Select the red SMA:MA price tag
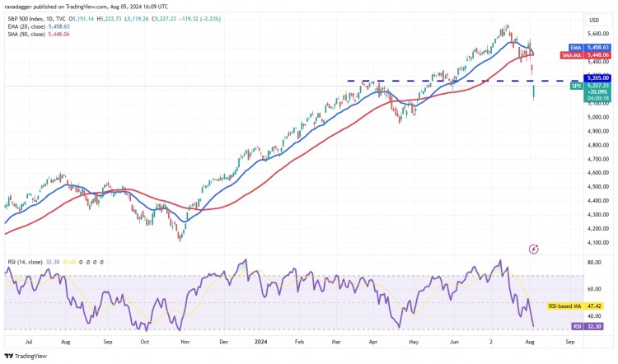The width and height of the screenshot is (618, 364). [x=586, y=55]
